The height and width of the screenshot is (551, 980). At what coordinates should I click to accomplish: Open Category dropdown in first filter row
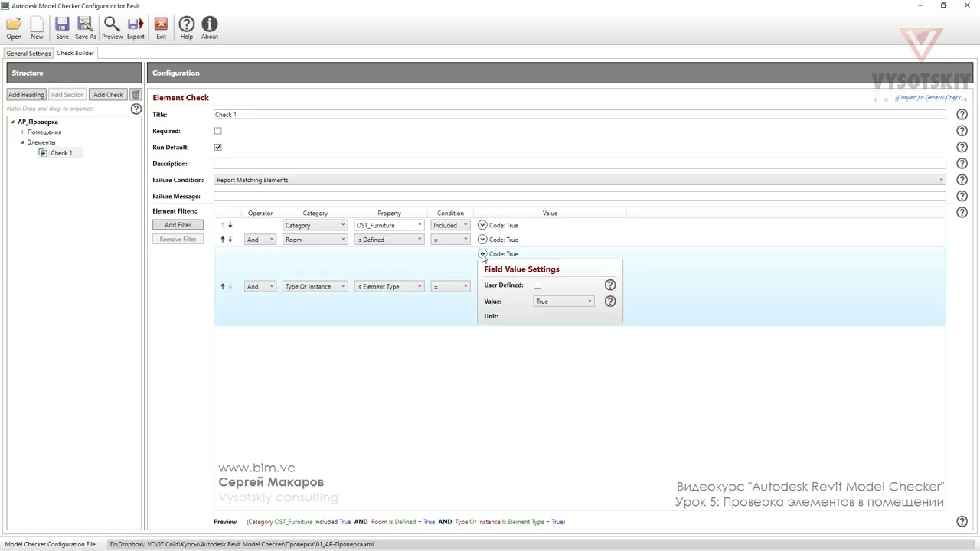tap(315, 225)
